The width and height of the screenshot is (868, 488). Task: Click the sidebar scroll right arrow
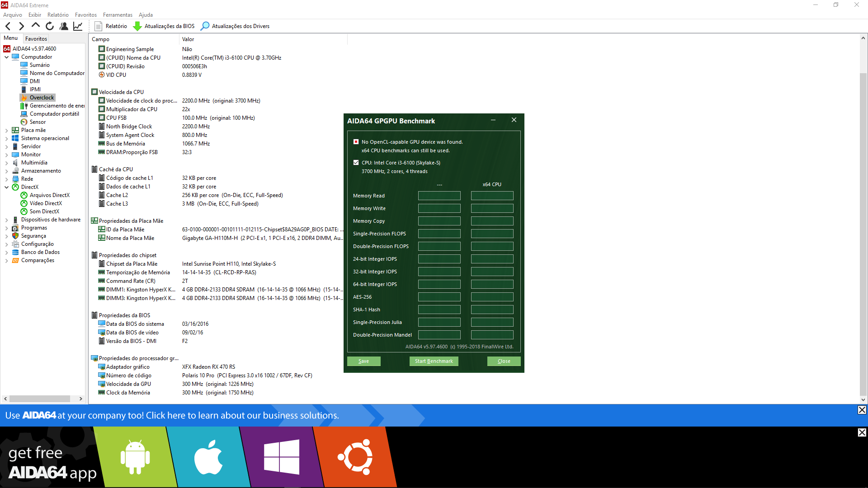(81, 399)
